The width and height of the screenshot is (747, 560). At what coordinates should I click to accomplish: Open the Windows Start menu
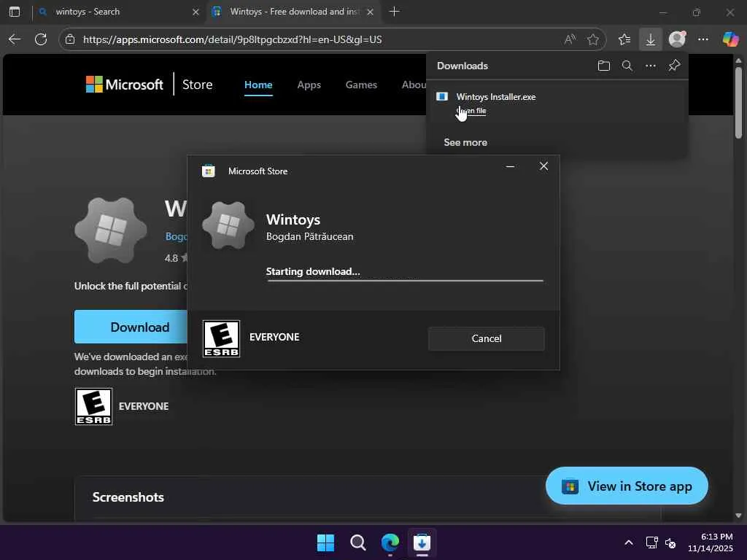pyautogui.click(x=326, y=542)
